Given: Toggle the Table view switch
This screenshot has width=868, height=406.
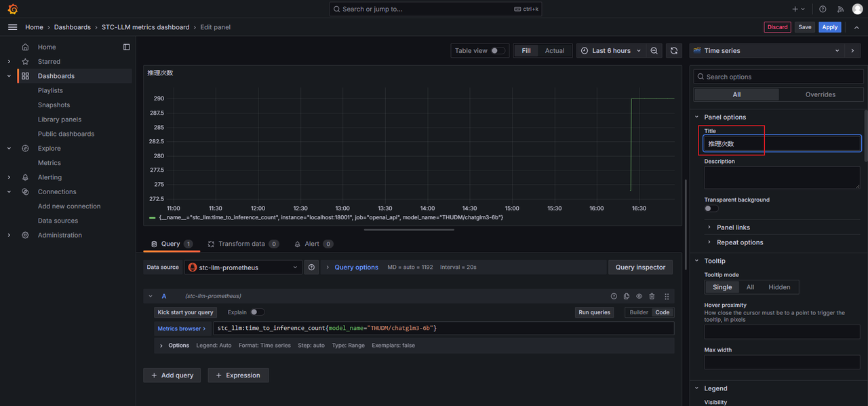Looking at the screenshot, I should point(498,51).
